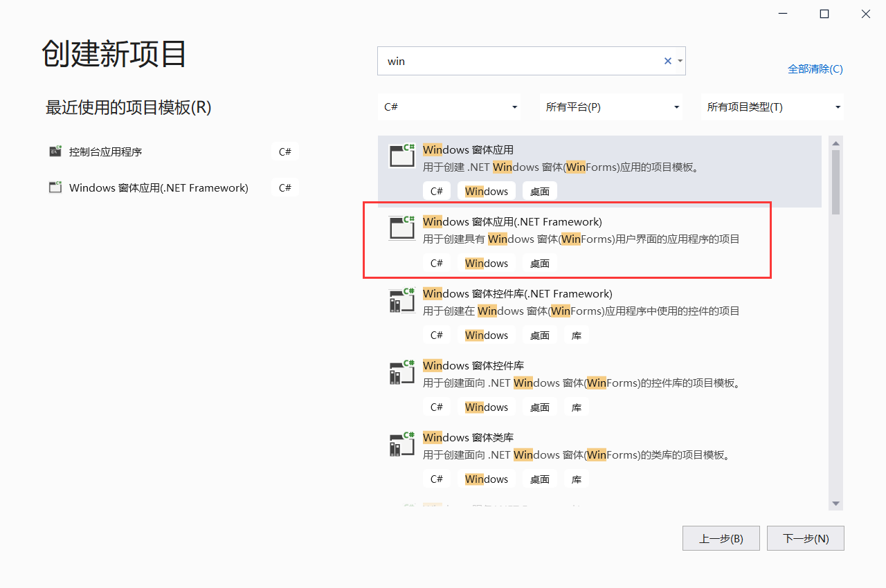Click the C# tag under Windows 窗体应用

coord(437,190)
